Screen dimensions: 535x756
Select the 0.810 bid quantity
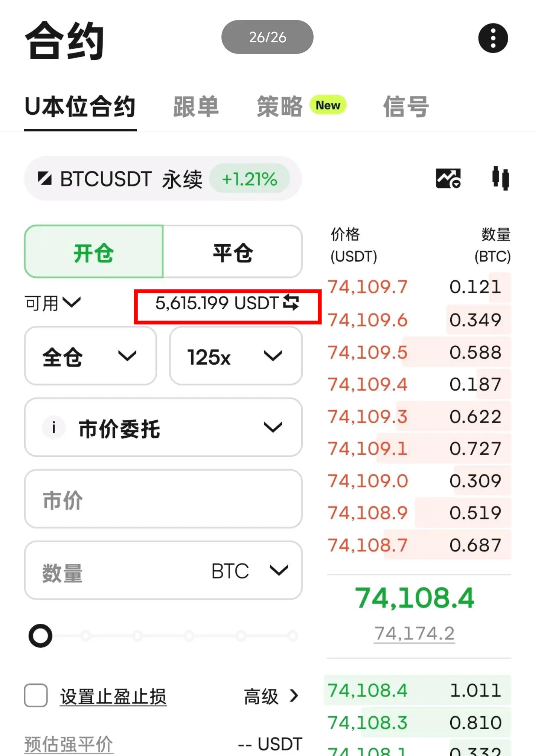(476, 723)
